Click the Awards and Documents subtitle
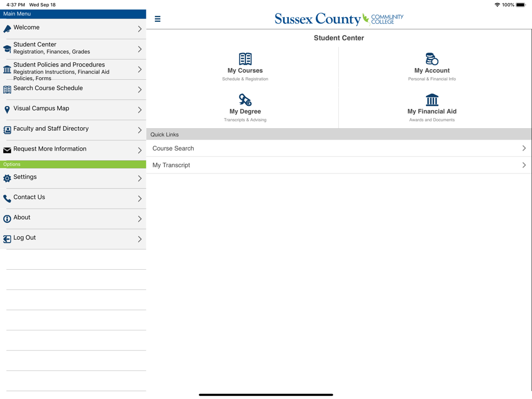This screenshot has height=399, width=532. (x=432, y=120)
